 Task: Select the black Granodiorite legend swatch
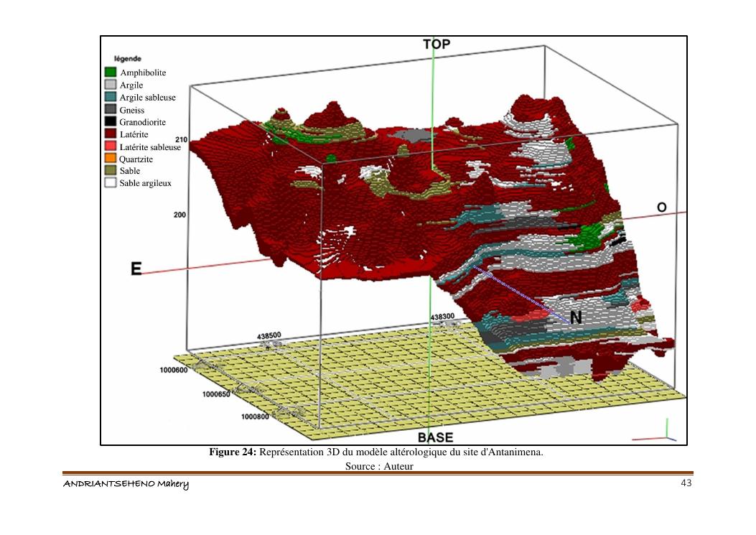[x=111, y=121]
